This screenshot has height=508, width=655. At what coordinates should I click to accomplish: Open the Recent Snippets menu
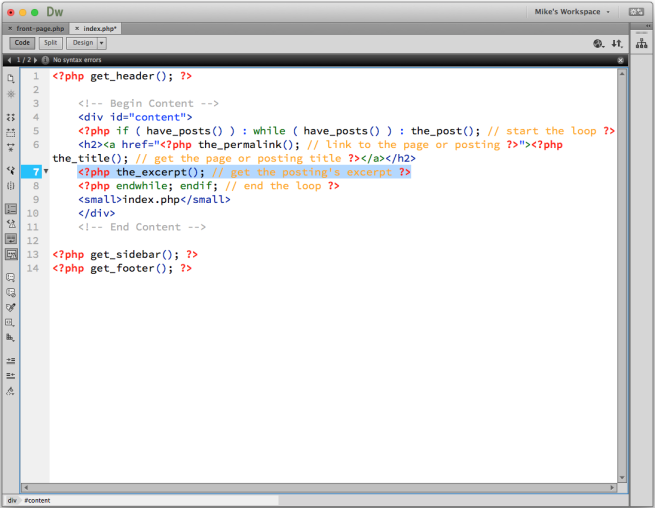11,323
